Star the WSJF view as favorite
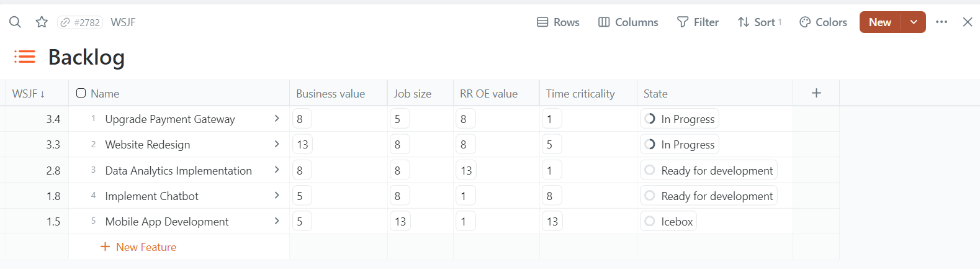The height and width of the screenshot is (269, 980). (x=42, y=22)
